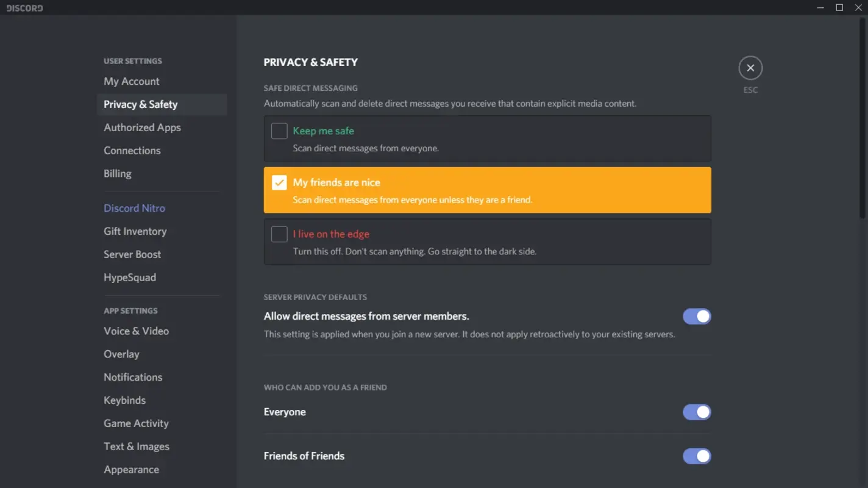868x488 pixels.
Task: Switch to Authorized Apps section
Action: (142, 127)
